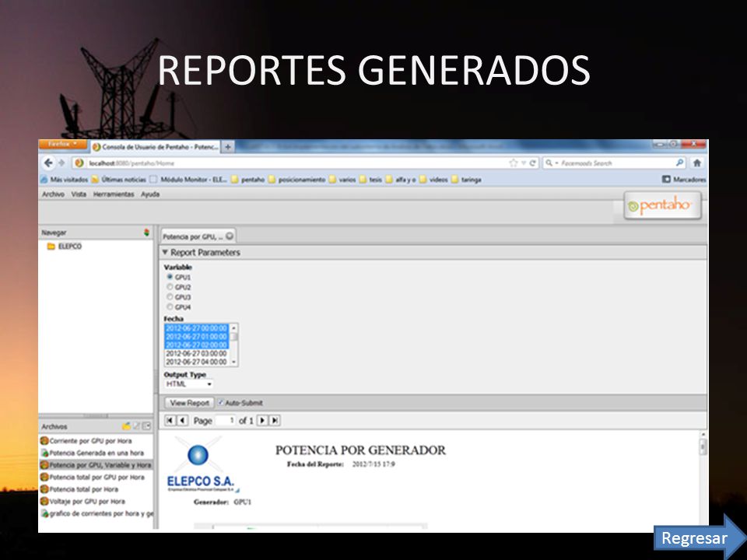The image size is (747, 560).
Task: Open Voltaje por GPU por Hora report
Action: click(83, 502)
